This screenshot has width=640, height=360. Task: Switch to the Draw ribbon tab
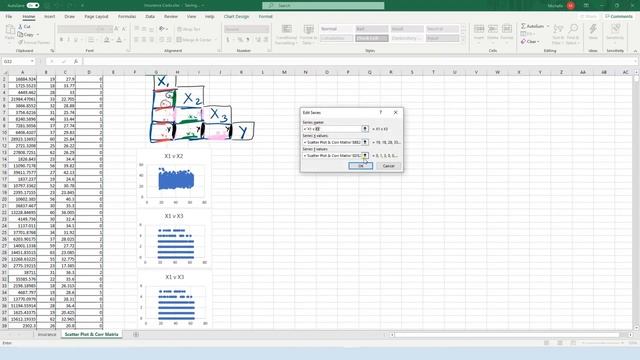69,16
